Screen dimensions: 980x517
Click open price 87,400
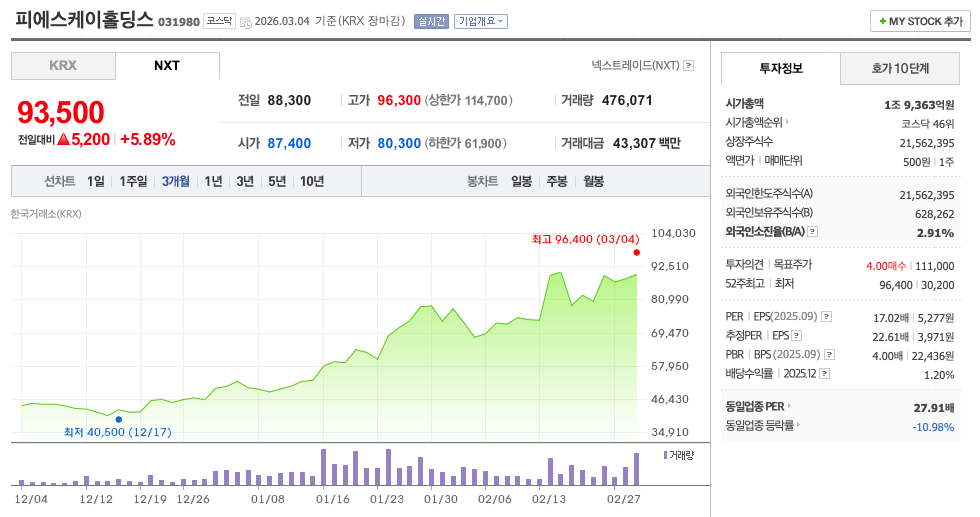pos(289,143)
